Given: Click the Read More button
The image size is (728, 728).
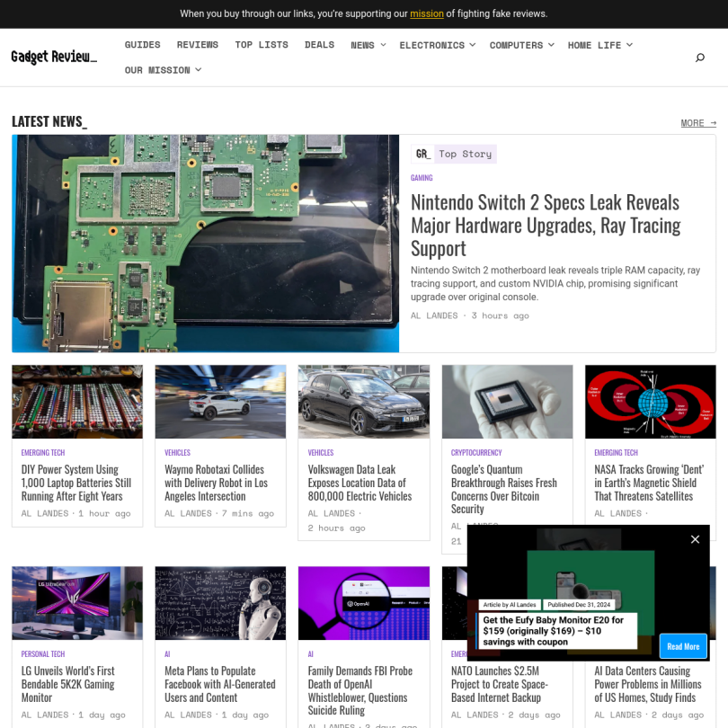Looking at the screenshot, I should (x=683, y=646).
